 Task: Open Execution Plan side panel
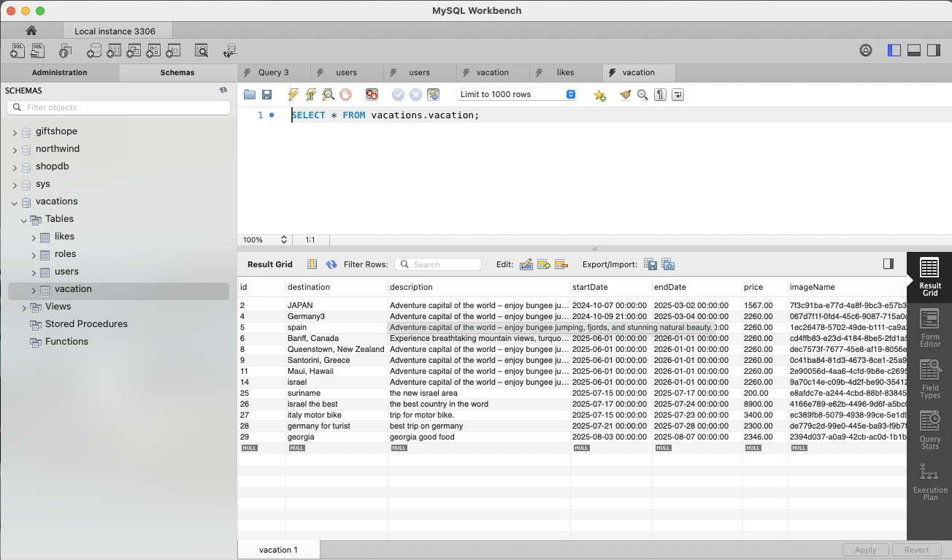point(929,481)
